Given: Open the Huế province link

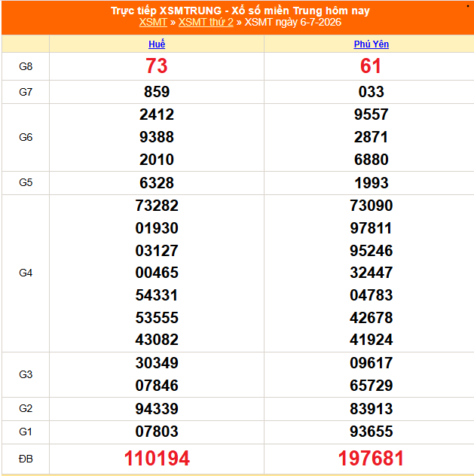Looking at the screenshot, I should 157,44.
